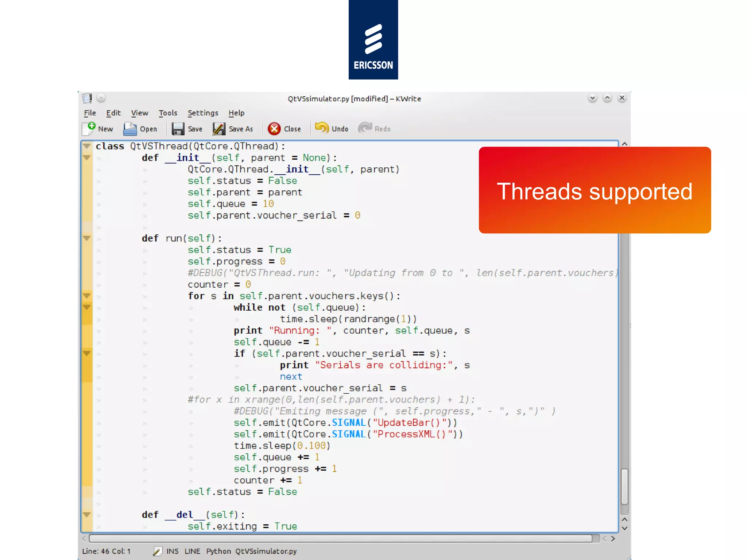Open the Tools menu
747x560 pixels.
click(x=168, y=113)
